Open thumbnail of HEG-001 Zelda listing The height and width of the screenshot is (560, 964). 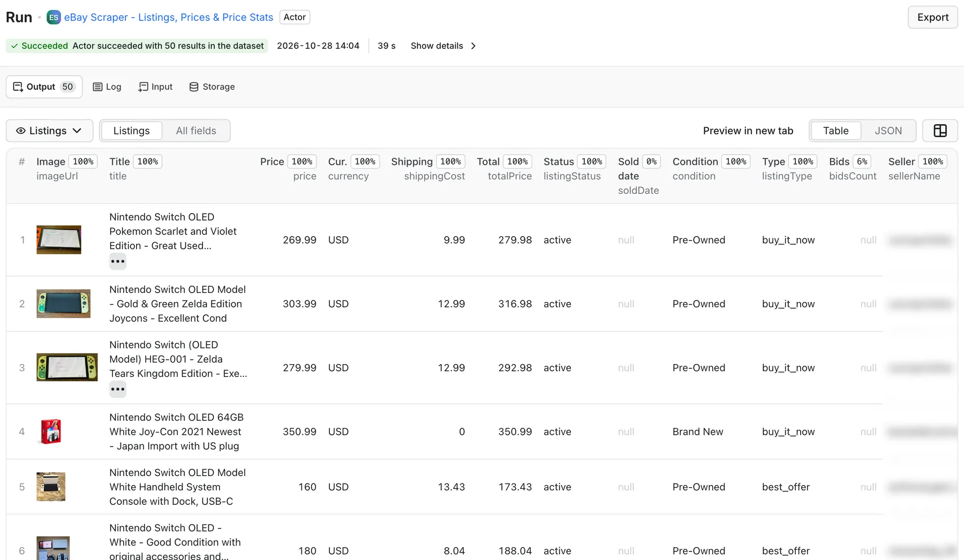click(67, 367)
